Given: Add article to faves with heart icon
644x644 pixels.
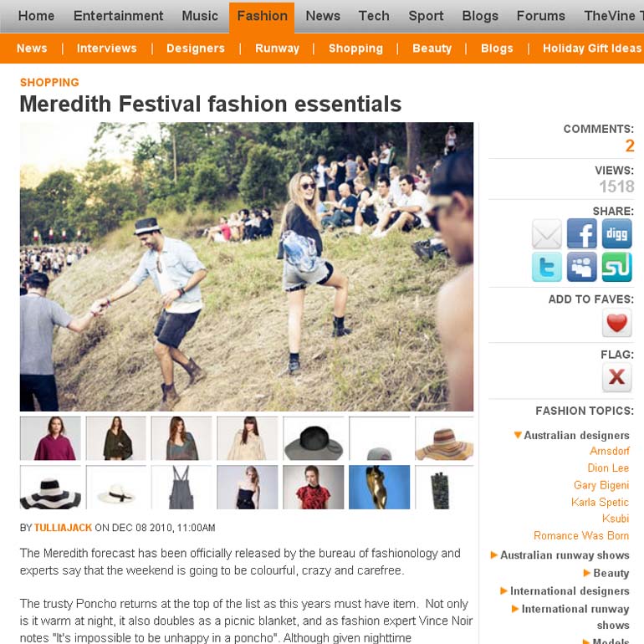Looking at the screenshot, I should (616, 322).
